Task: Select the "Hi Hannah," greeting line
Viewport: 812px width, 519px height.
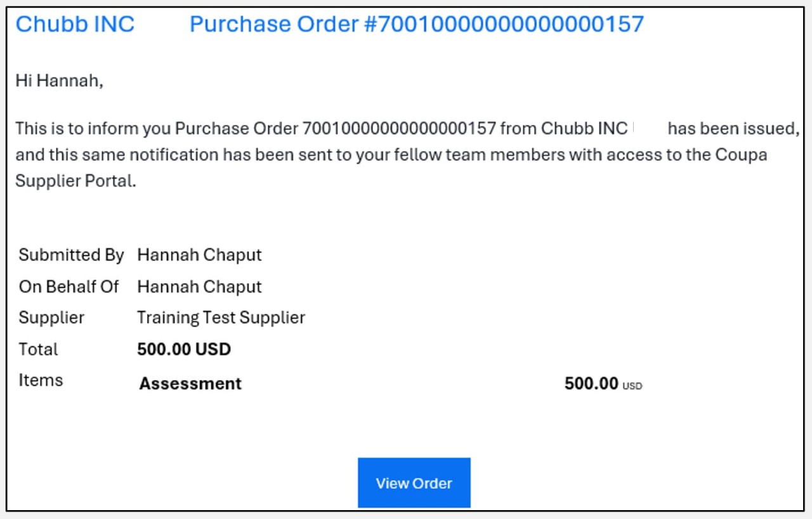Action: point(59,81)
